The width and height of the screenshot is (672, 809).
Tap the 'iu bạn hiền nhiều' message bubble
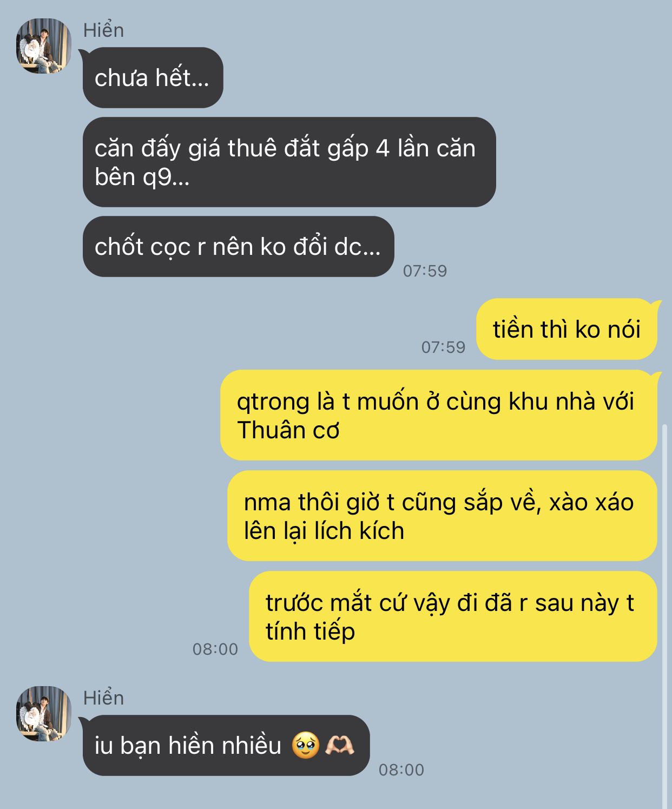tap(226, 745)
